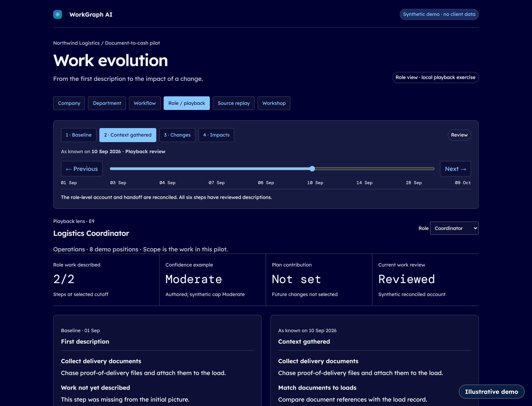The image size is (532, 406).
Task: Click the Reviewed current work value
Action: pos(406,279)
